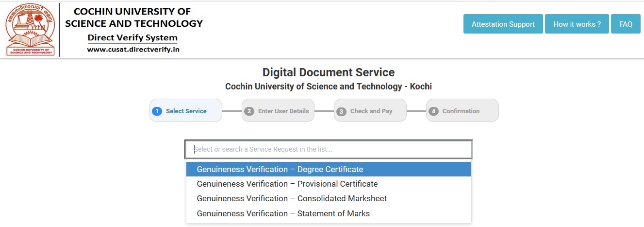The width and height of the screenshot is (644, 227).
Task: Focus the Service Request search field
Action: click(329, 149)
